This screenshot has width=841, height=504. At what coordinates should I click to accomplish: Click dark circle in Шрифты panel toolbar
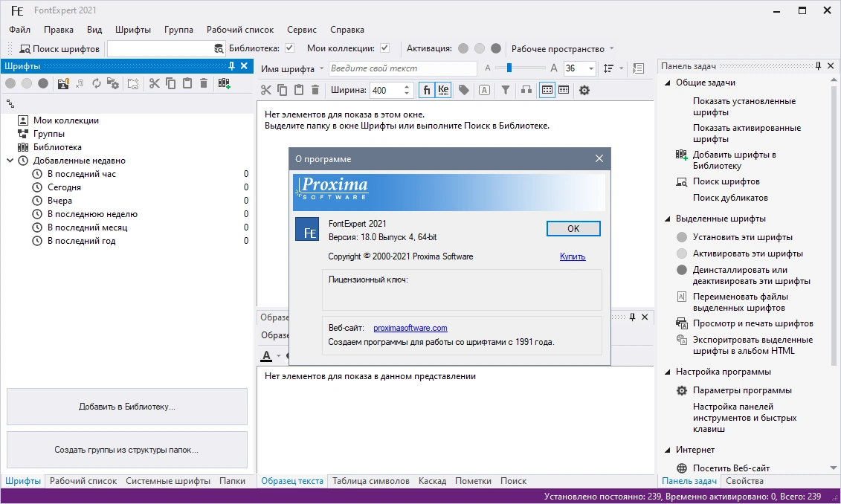[43, 83]
